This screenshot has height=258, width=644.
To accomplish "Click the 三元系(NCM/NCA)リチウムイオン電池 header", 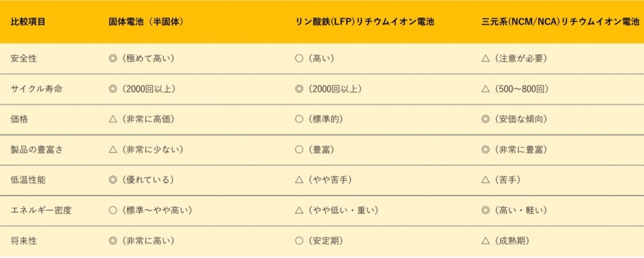I will point(560,22).
